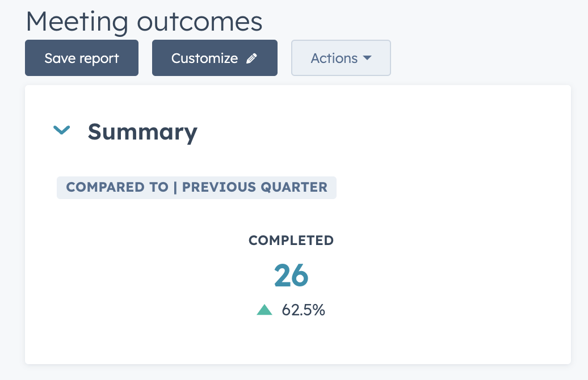The height and width of the screenshot is (380, 588).
Task: Click the completed count 26
Action: tap(291, 276)
